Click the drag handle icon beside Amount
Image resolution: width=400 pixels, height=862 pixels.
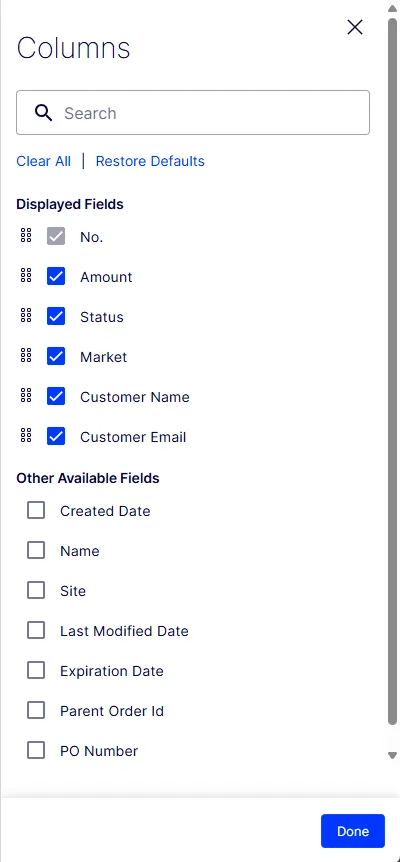[26, 275]
